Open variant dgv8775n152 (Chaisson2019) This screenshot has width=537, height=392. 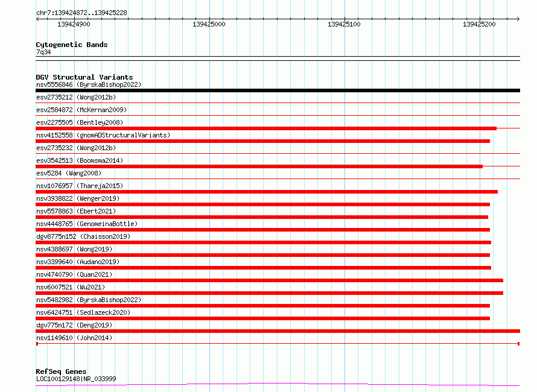click(x=83, y=236)
